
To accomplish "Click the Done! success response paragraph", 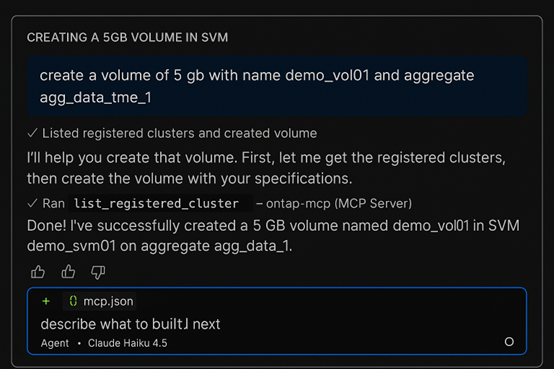I will click(x=273, y=236).
